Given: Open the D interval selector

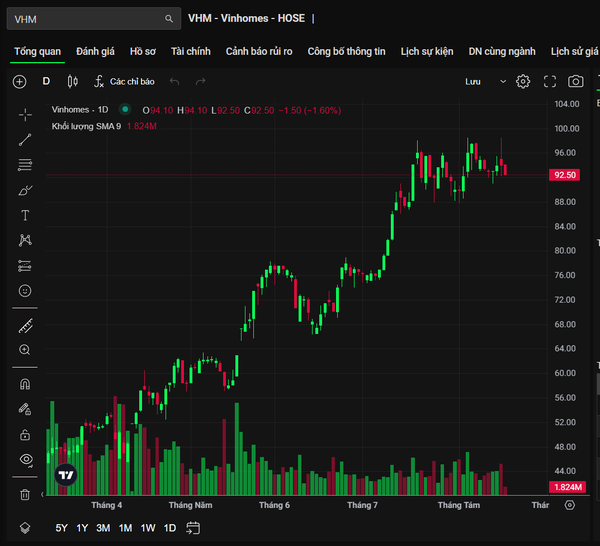Looking at the screenshot, I should pyautogui.click(x=46, y=81).
